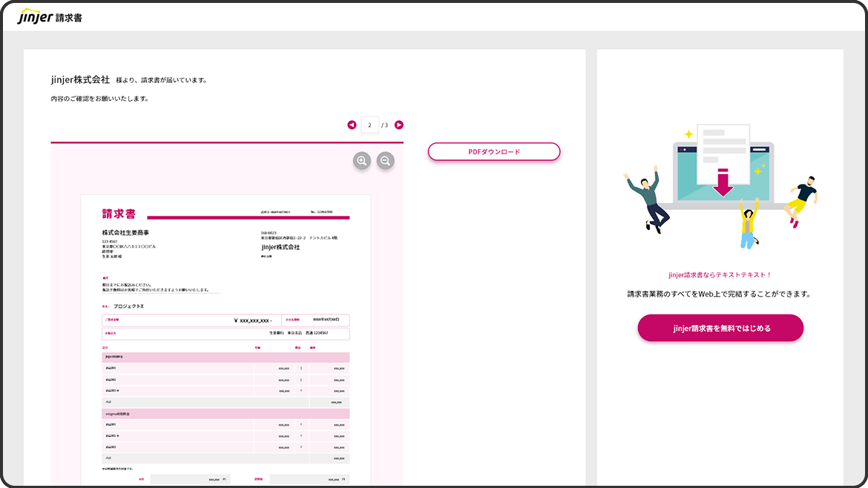
Task: Click the pink jinjer請求書ならテキストテキスト text
Action: click(x=720, y=274)
